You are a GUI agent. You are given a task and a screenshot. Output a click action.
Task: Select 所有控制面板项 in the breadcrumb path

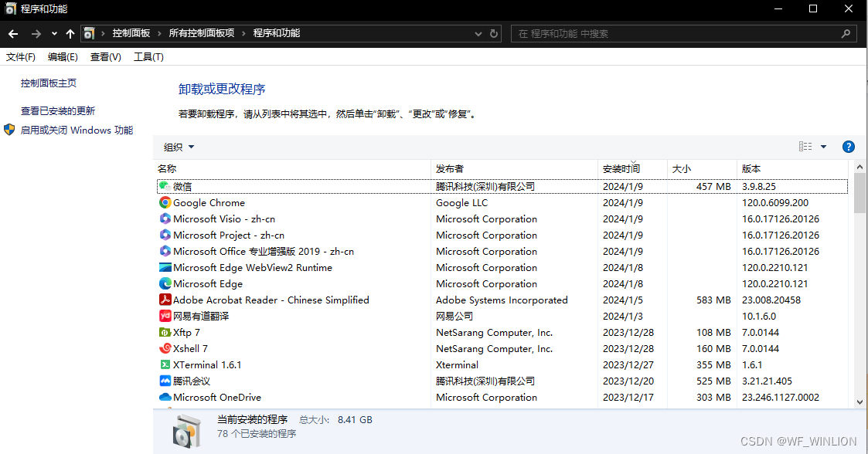coord(202,33)
